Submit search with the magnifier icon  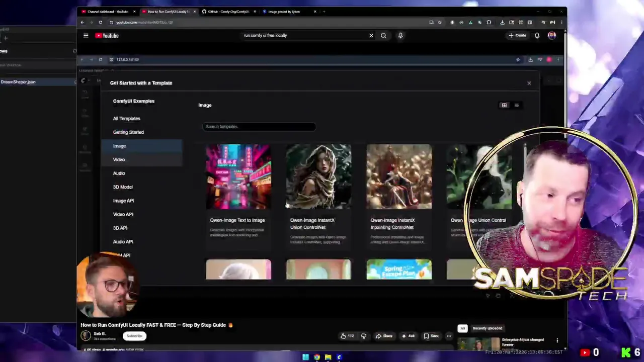pyautogui.click(x=383, y=36)
